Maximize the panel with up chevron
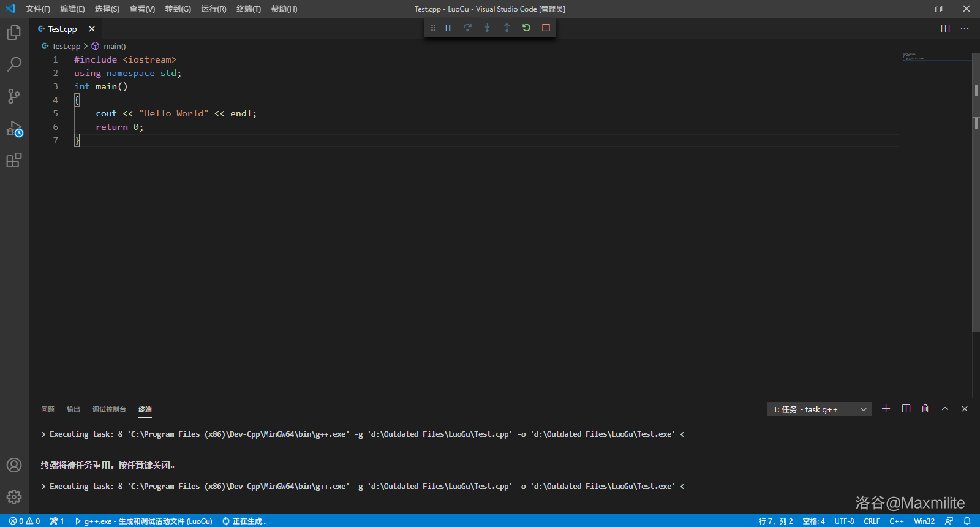Viewport: 980px width, 527px height. point(945,409)
